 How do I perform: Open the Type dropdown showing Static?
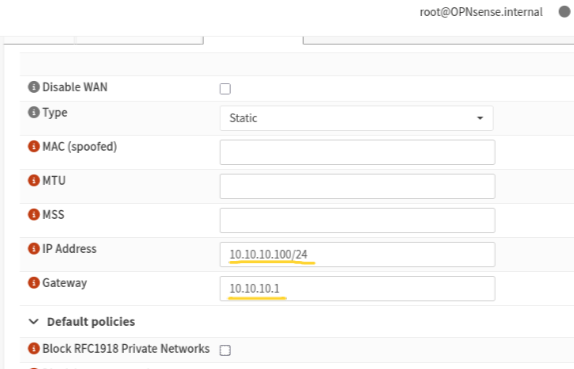(x=357, y=118)
